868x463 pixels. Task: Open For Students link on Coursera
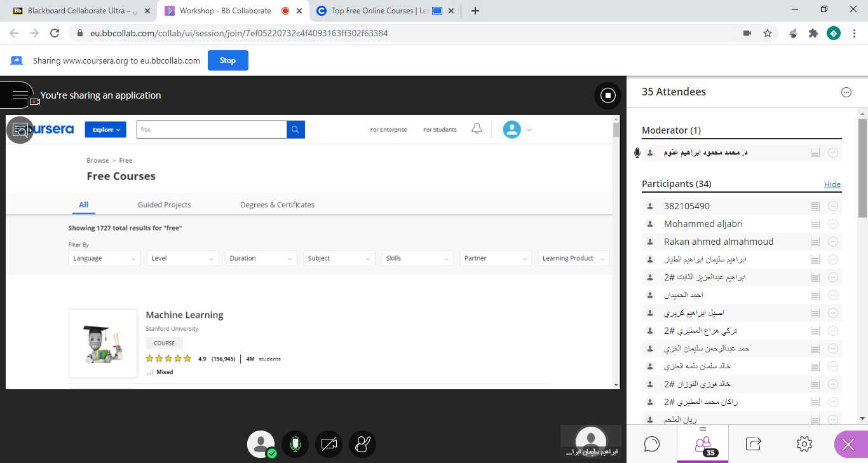tap(440, 130)
